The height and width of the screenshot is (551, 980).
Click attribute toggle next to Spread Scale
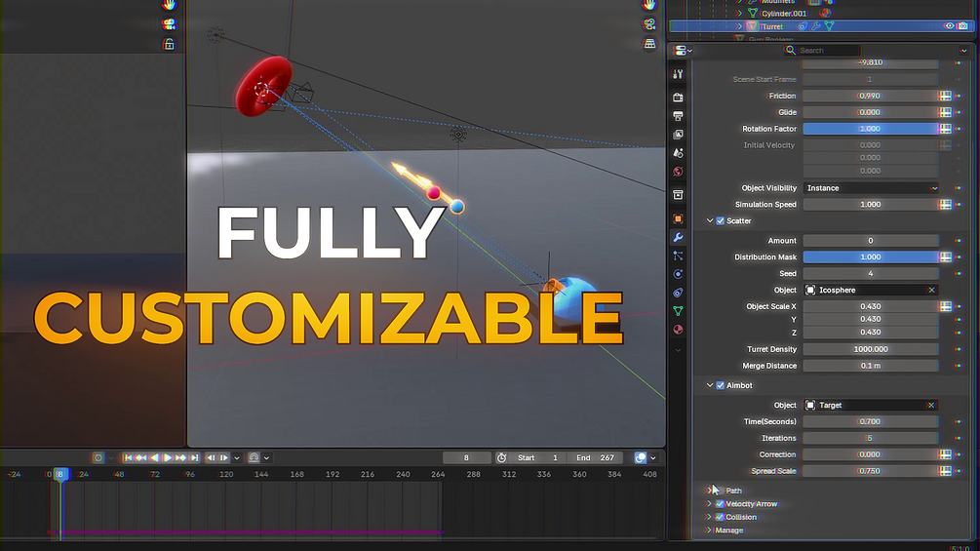(x=946, y=471)
